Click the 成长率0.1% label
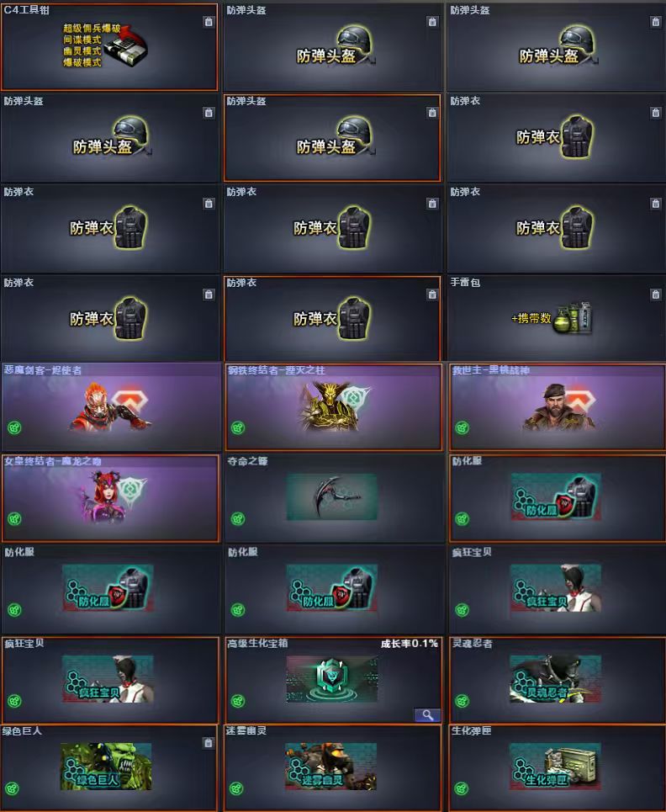Viewport: 666px width, 812px height. [410, 644]
